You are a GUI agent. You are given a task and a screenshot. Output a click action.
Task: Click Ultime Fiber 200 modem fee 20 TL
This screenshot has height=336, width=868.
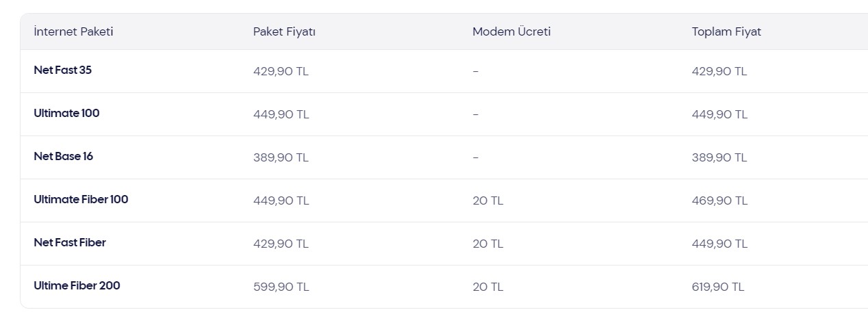point(487,287)
